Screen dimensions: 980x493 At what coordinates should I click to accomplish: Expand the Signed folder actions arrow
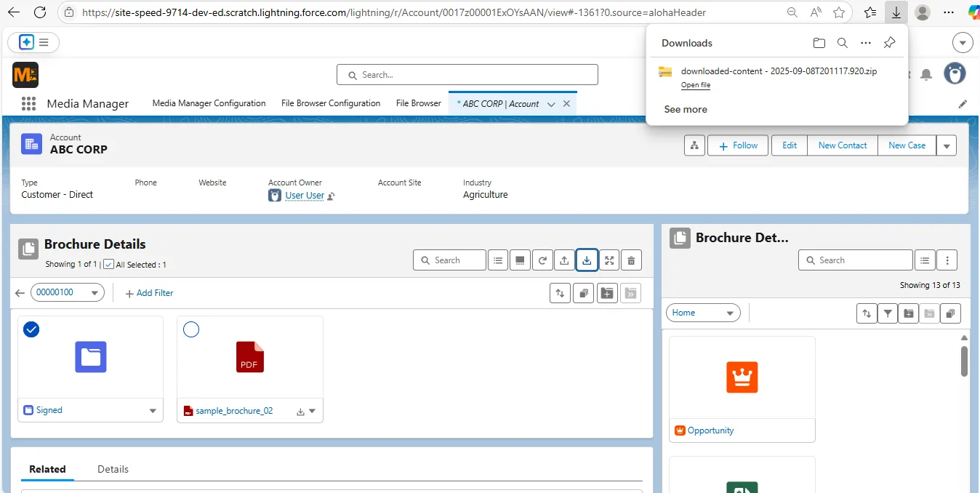153,411
